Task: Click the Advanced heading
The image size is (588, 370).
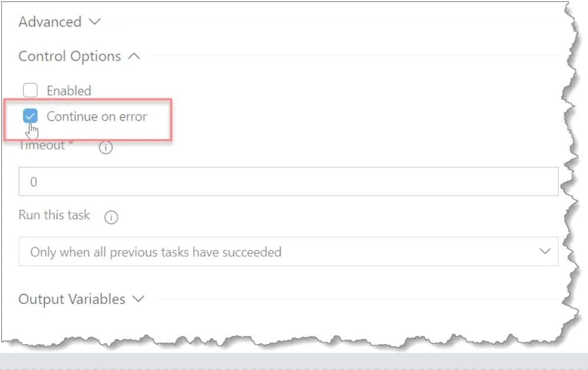Action: click(x=49, y=21)
